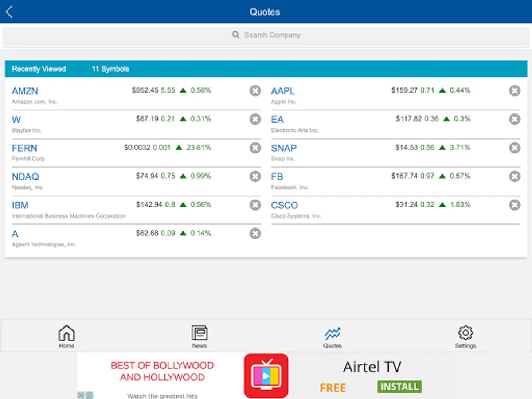Open the W ticker quote
Screen dimensions: 532x399
click(16, 119)
